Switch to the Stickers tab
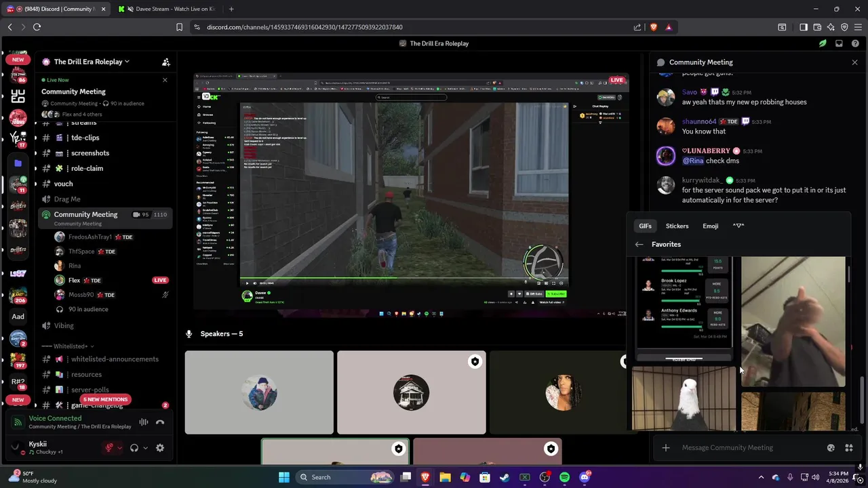The height and width of the screenshot is (488, 868). (x=677, y=226)
